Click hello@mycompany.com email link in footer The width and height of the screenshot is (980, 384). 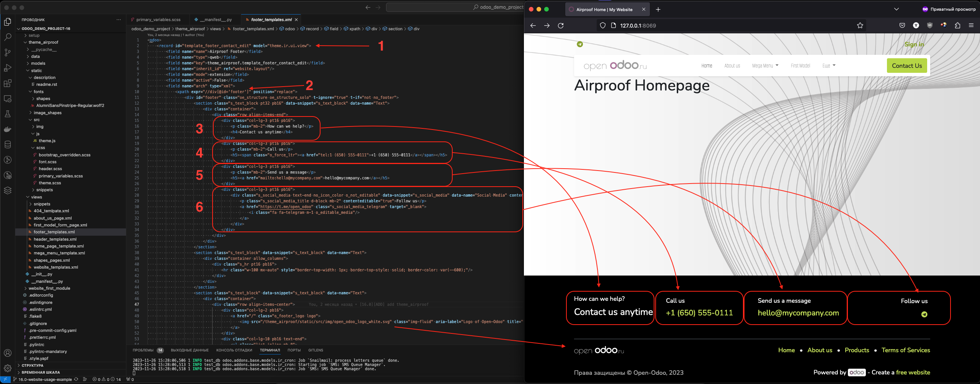click(798, 313)
